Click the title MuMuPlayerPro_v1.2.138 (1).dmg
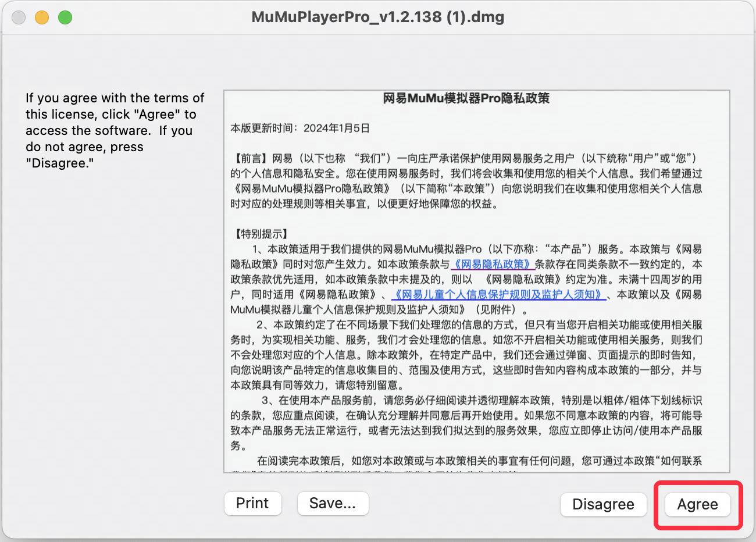756x542 pixels. (x=377, y=17)
